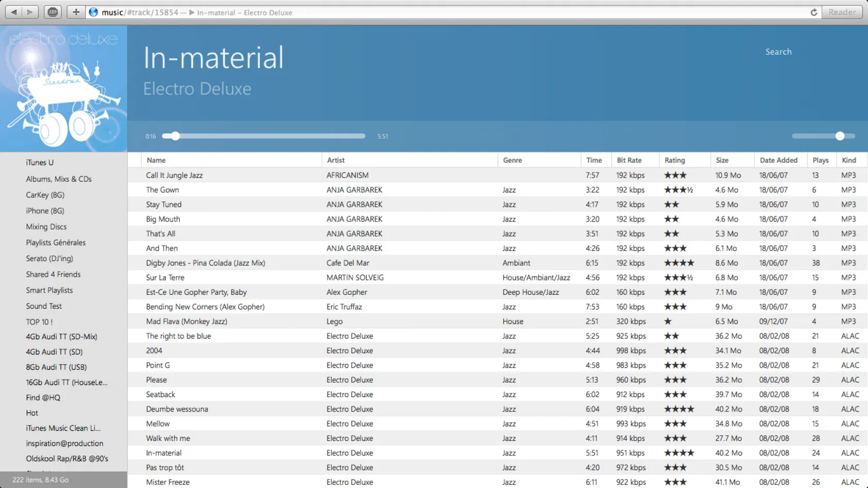Image resolution: width=868 pixels, height=488 pixels.
Task: Click the Reader button
Action: tap(842, 12)
